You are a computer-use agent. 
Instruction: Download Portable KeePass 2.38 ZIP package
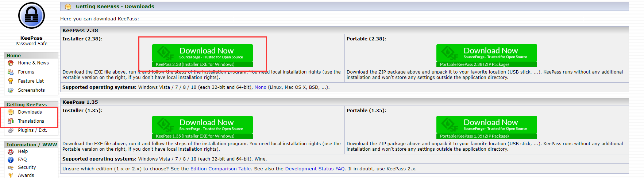pos(486,55)
